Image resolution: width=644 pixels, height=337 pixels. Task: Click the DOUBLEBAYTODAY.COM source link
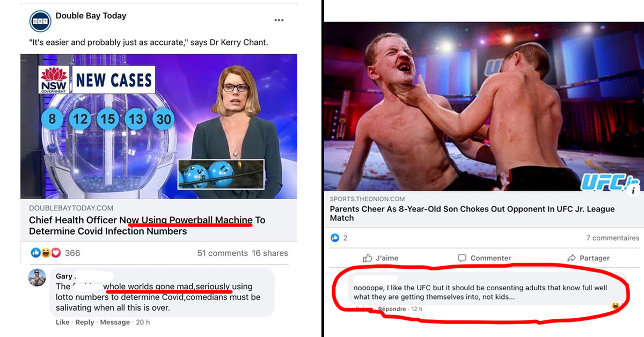point(71,208)
